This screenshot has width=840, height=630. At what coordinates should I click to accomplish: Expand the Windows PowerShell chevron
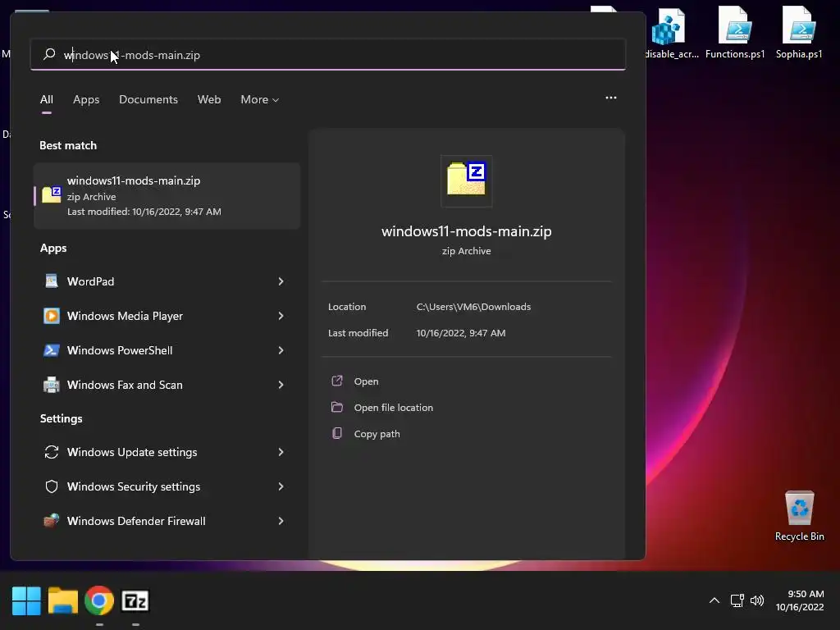(281, 350)
